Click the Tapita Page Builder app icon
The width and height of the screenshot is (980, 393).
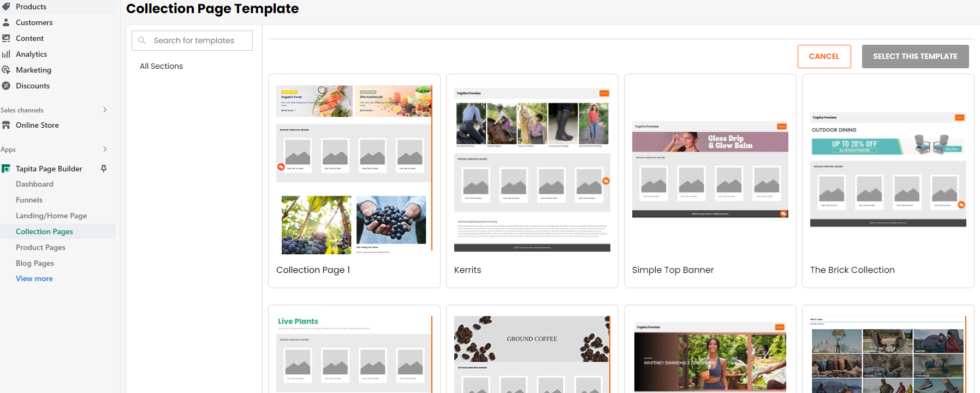pyautogui.click(x=6, y=169)
